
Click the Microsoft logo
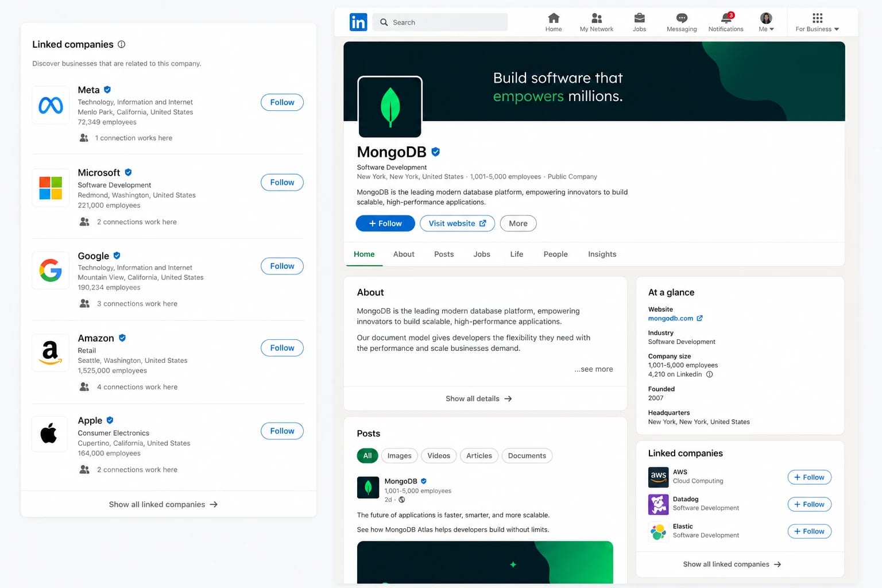[51, 188]
